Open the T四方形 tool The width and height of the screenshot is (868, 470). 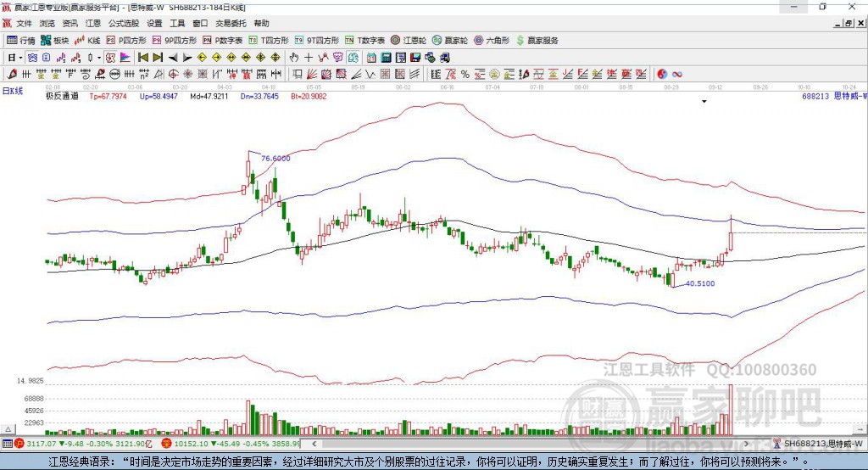click(x=269, y=41)
